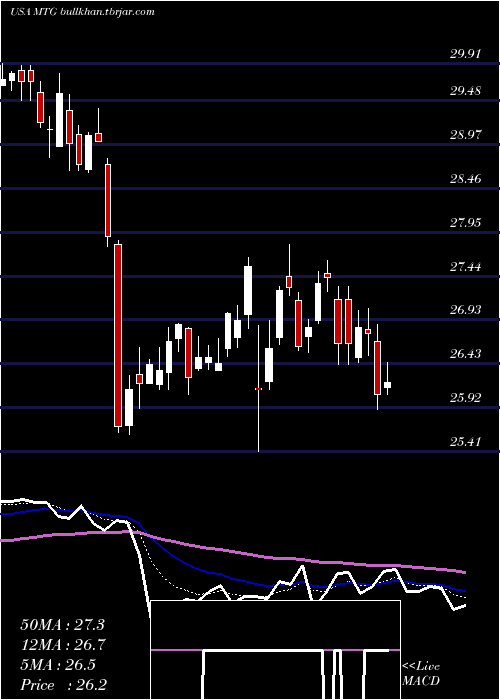The height and width of the screenshot is (700, 500).
Task: Click the last white candlestick on the right
Action: pos(388,385)
